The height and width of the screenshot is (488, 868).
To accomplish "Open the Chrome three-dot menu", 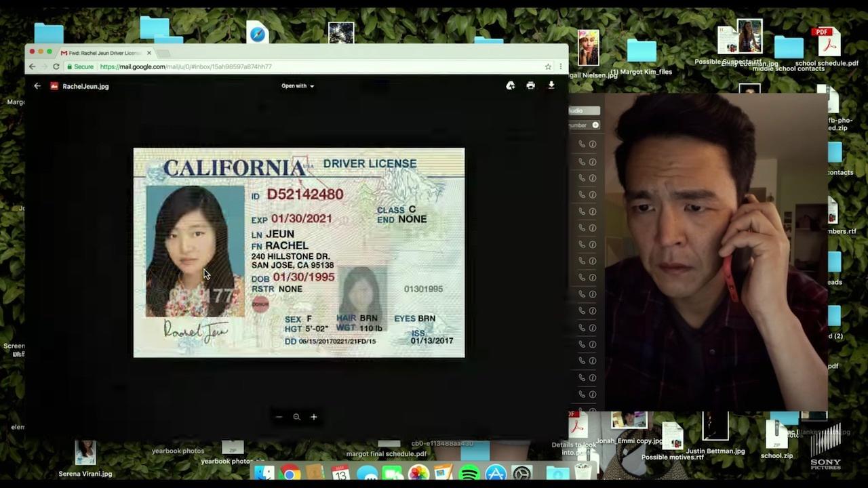I will pyautogui.click(x=561, y=66).
